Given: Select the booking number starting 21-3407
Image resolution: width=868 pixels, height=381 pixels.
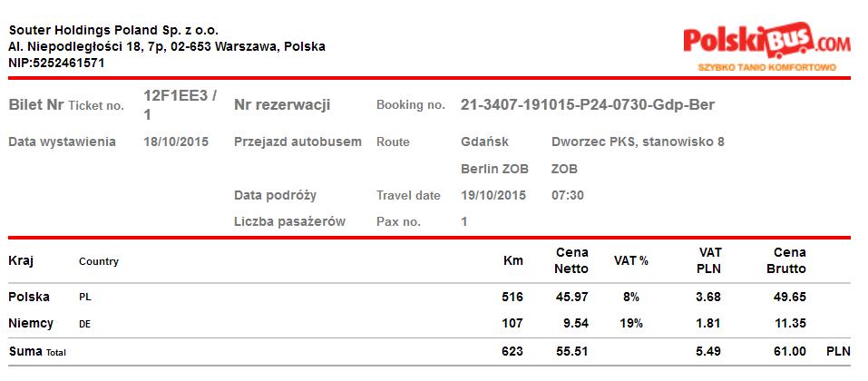Looking at the screenshot, I should (x=587, y=105).
